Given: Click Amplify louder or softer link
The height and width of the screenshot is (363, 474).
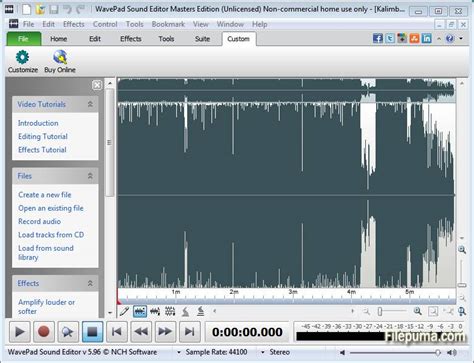Looking at the screenshot, I should click(x=46, y=307).
